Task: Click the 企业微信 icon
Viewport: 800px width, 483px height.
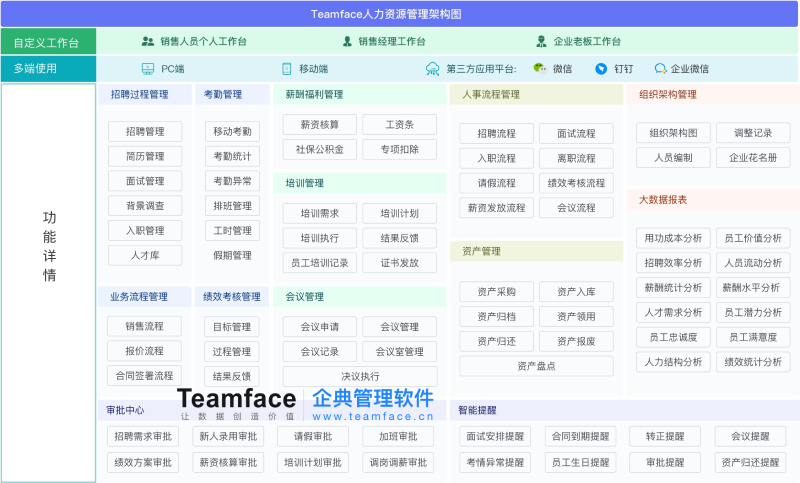Action: click(660, 69)
